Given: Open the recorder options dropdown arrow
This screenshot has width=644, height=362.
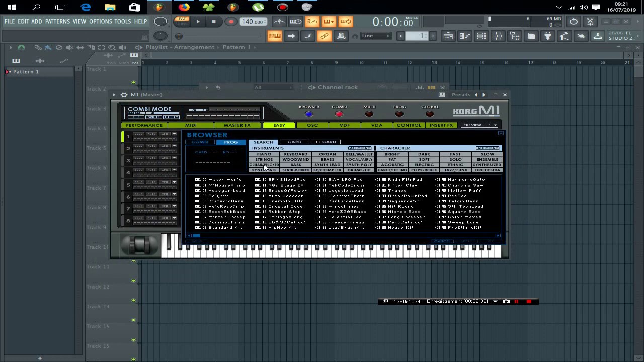Looking at the screenshot, I should tap(495, 301).
